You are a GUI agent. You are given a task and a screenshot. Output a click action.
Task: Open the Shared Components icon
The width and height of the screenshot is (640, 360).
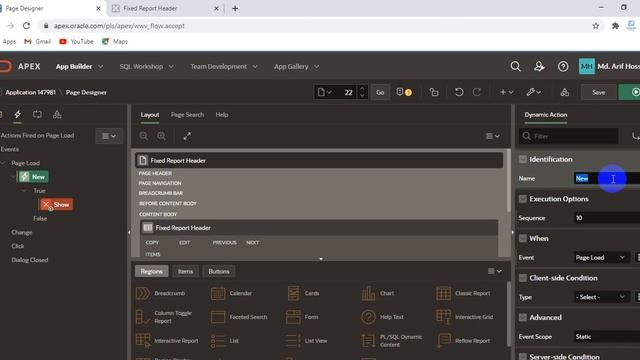[564, 92]
